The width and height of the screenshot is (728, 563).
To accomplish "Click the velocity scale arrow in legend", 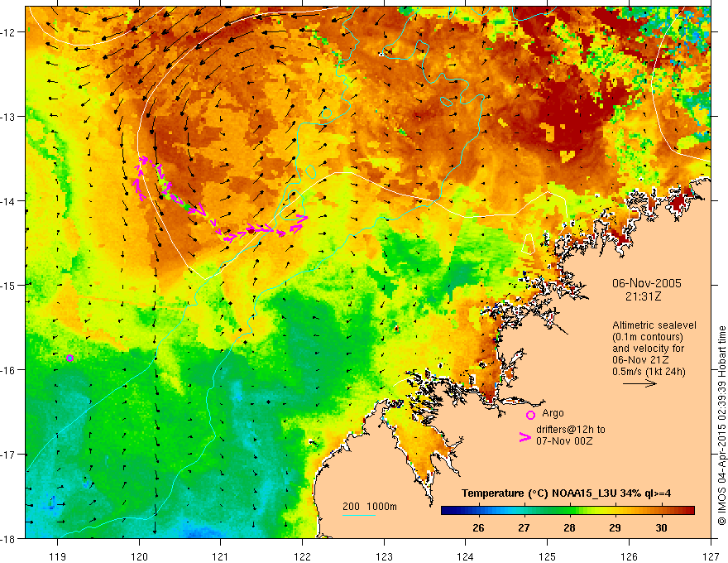I will (x=639, y=383).
